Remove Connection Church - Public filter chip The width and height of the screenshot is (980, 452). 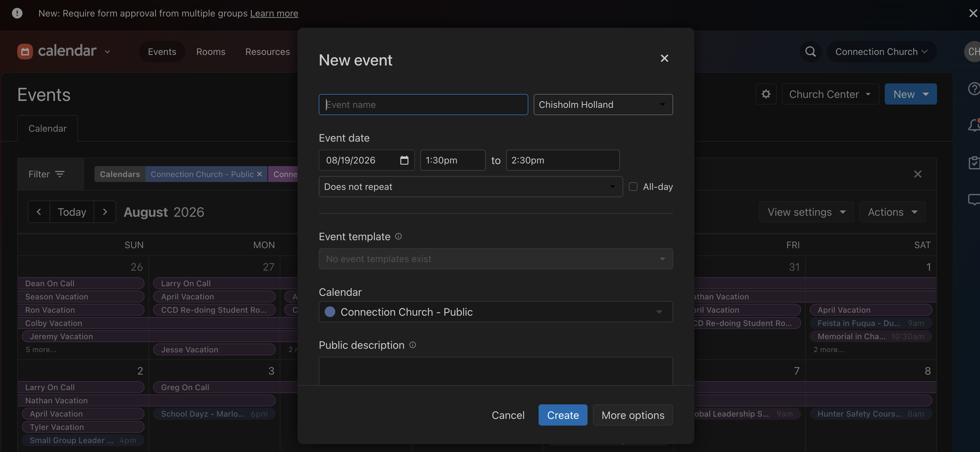click(260, 174)
